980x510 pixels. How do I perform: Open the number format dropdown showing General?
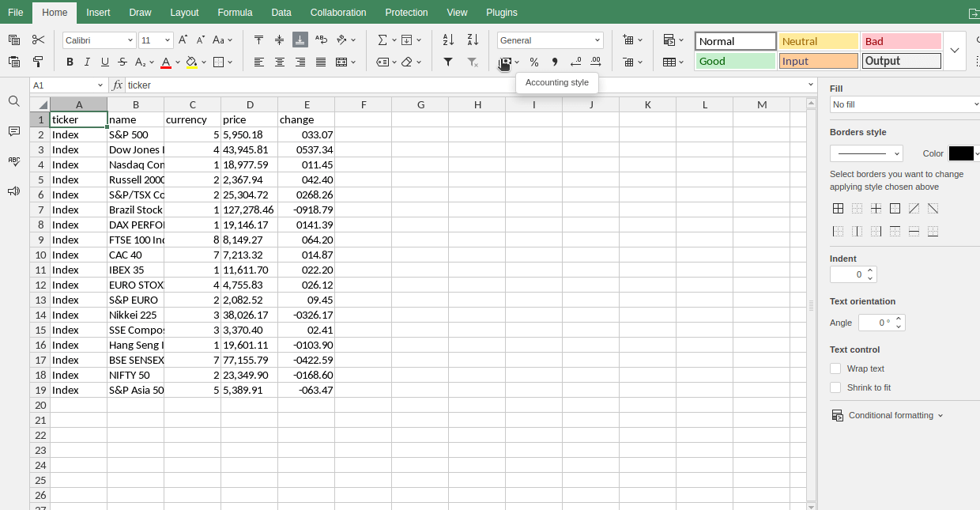(x=550, y=40)
